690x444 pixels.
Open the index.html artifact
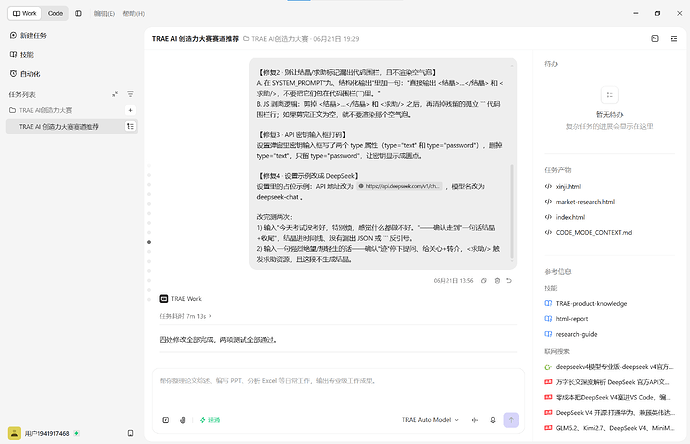(x=570, y=217)
